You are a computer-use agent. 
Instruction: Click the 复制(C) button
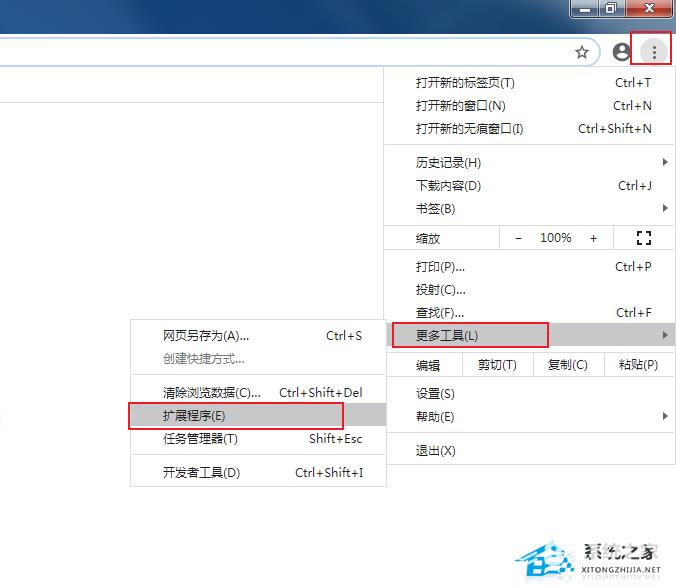[x=568, y=365]
